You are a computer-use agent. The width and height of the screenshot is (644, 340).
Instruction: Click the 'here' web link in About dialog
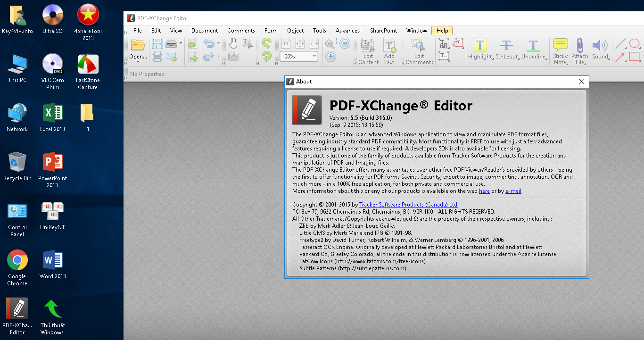[x=484, y=191]
